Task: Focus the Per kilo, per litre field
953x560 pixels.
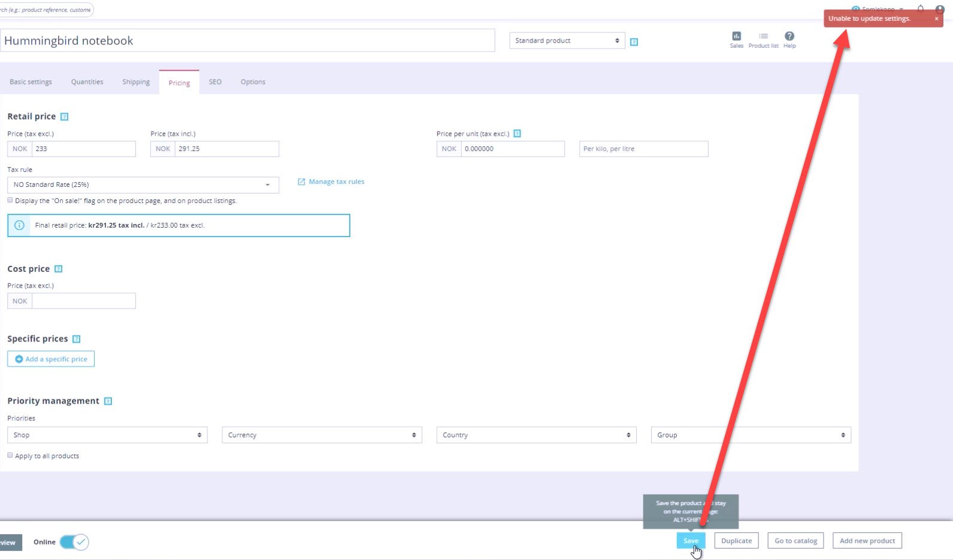Action: click(x=644, y=149)
